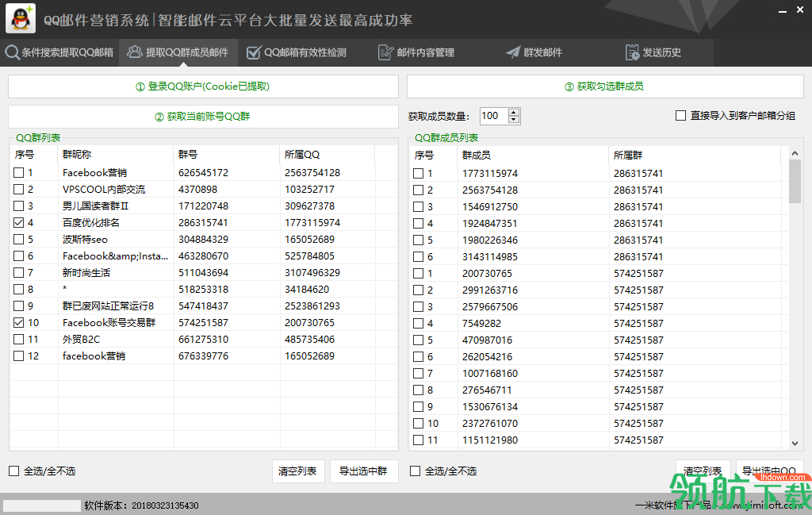Select the facebook营销 group numbered 676339776
Image resolution: width=812 pixels, height=515 pixels.
(x=94, y=356)
